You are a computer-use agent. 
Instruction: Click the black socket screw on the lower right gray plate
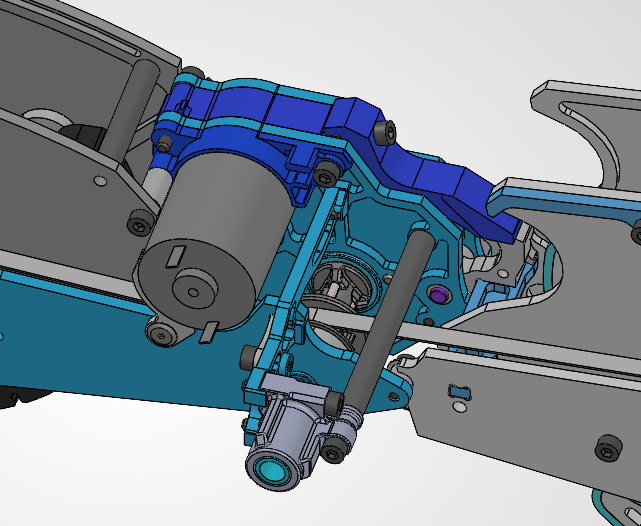609,450
